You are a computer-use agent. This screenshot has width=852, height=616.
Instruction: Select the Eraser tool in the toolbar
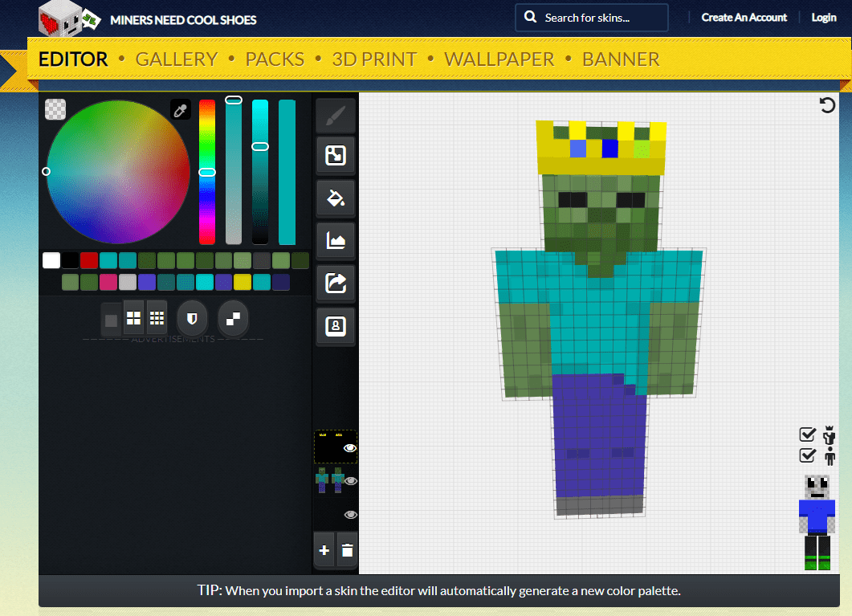point(335,155)
